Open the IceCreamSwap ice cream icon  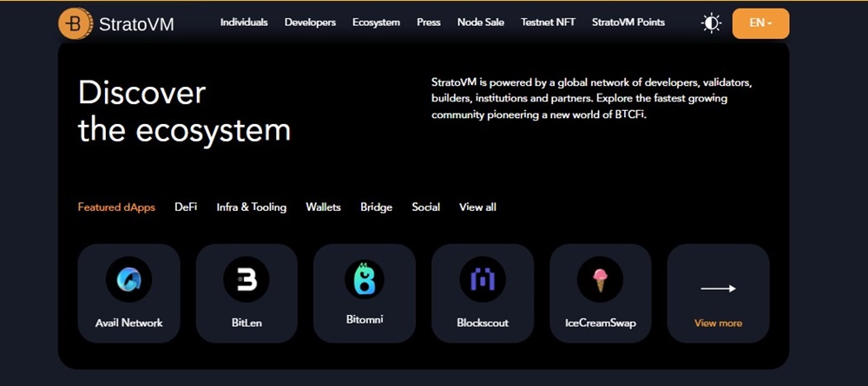tap(600, 279)
